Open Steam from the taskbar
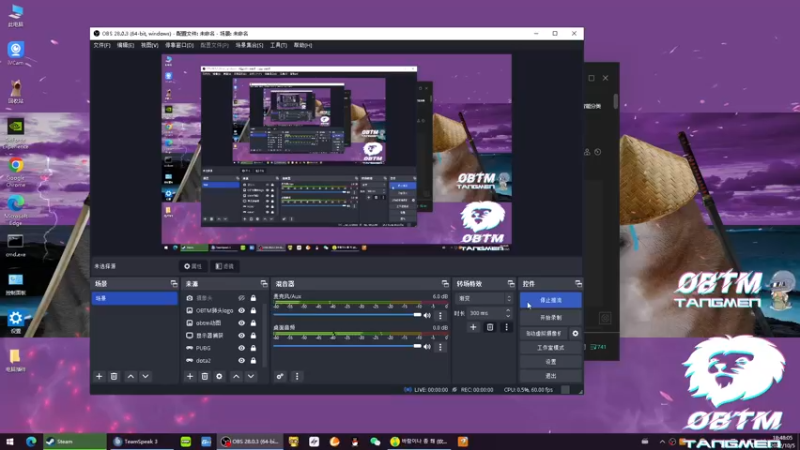 [74, 442]
